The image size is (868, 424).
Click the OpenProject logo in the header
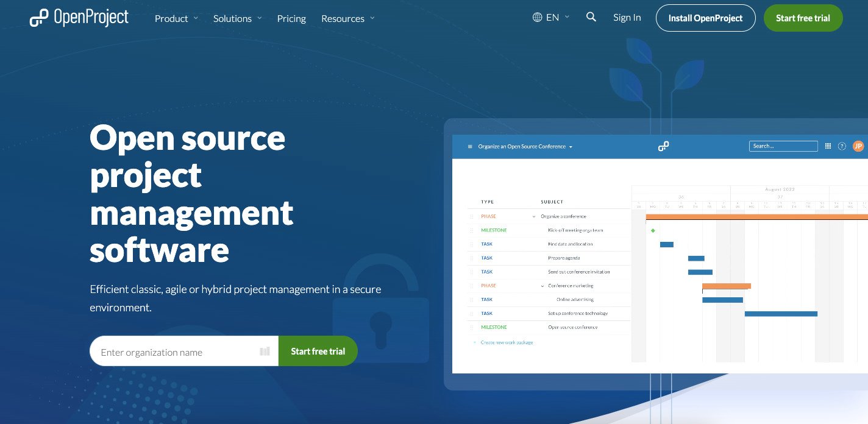coord(79,18)
